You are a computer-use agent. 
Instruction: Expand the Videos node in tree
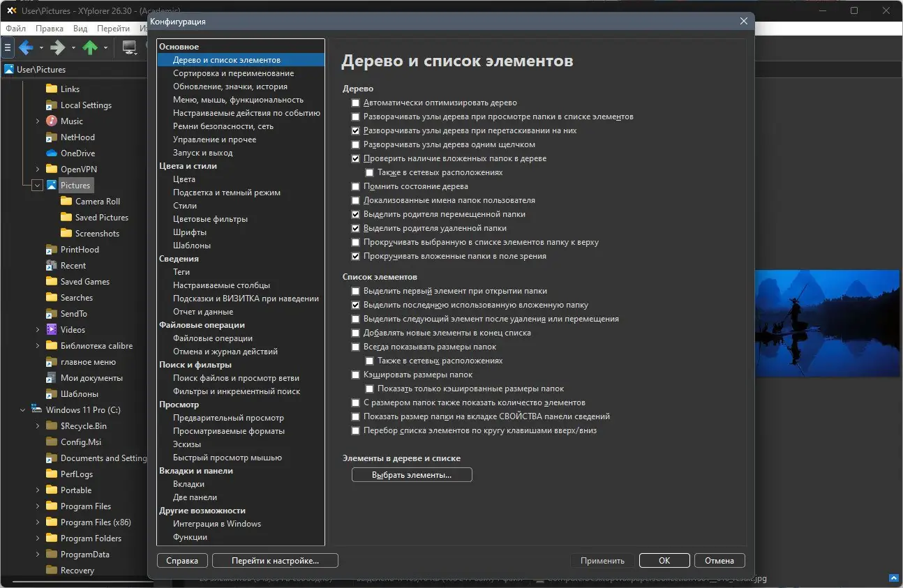point(38,330)
